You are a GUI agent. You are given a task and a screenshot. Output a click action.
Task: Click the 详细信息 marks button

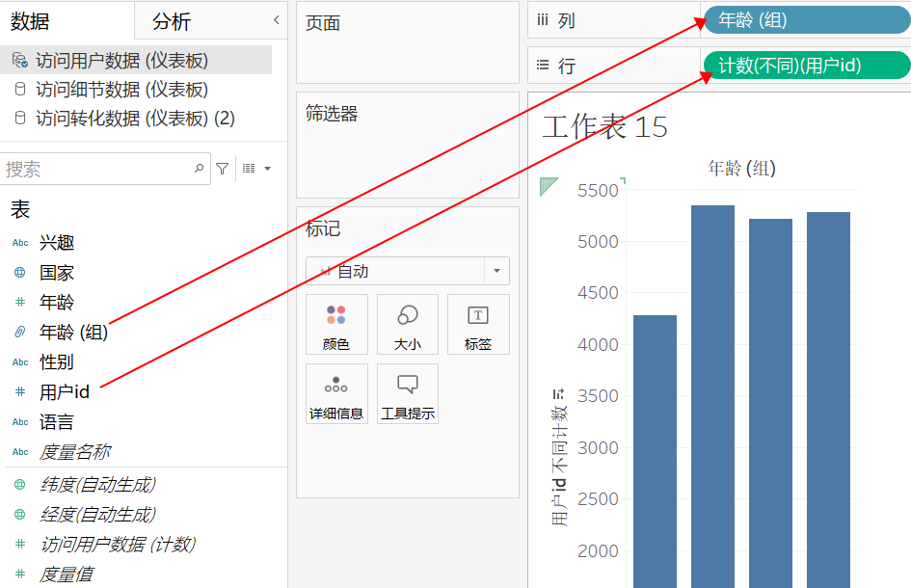336,394
